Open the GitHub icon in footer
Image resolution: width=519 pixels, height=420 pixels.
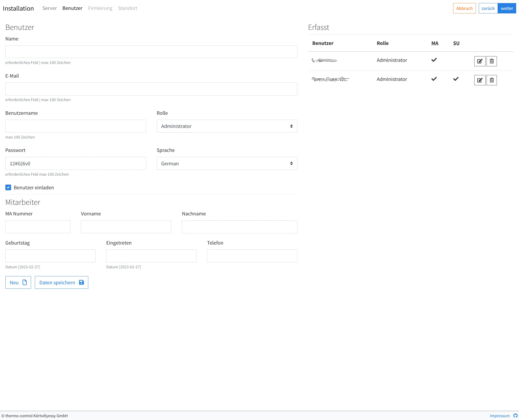coord(515,415)
